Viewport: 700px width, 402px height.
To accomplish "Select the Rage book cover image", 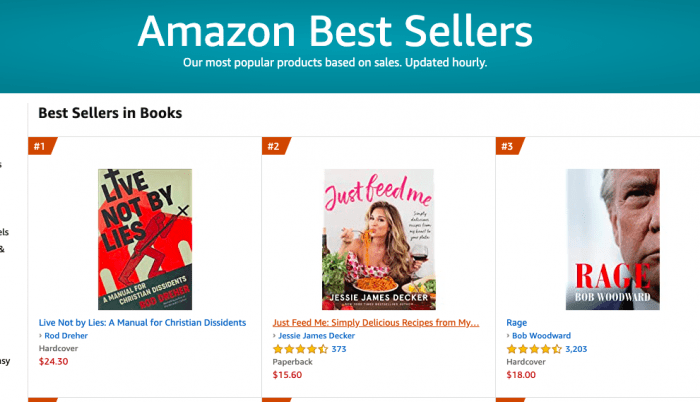I will pyautogui.click(x=613, y=239).
